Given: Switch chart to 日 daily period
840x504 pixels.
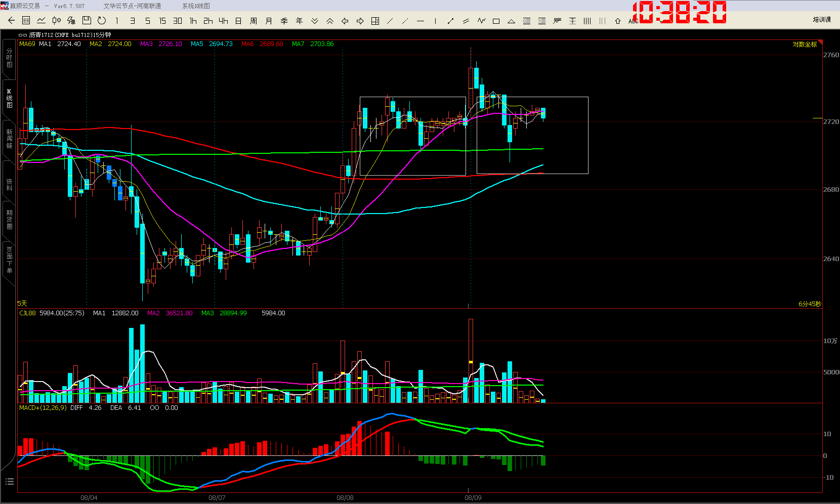Looking at the screenshot, I should click(x=238, y=21).
